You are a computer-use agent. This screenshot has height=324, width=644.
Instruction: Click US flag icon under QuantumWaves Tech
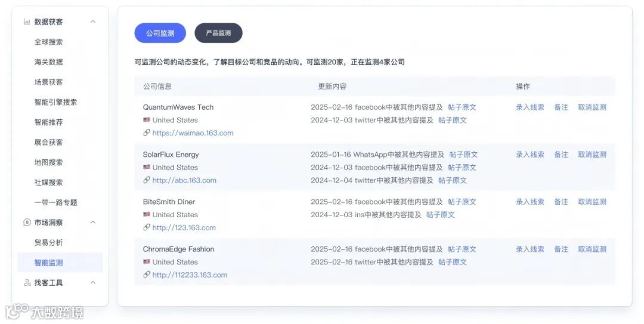click(x=147, y=120)
